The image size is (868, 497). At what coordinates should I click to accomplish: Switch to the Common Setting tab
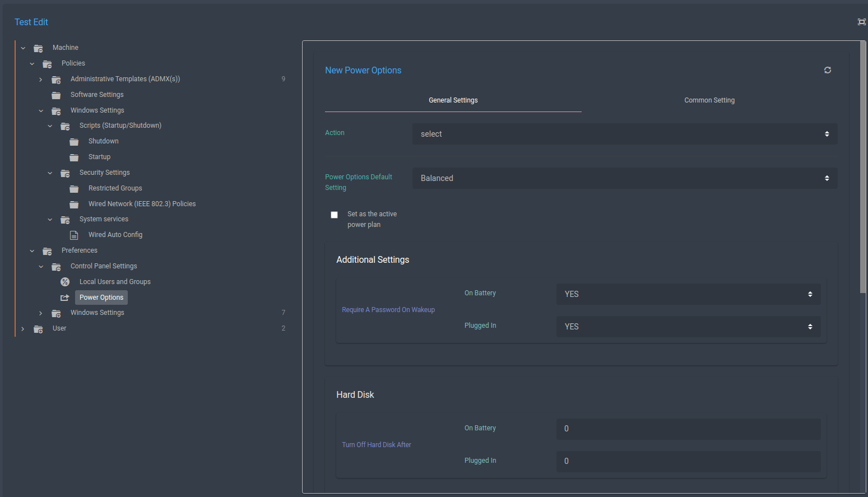(x=709, y=100)
